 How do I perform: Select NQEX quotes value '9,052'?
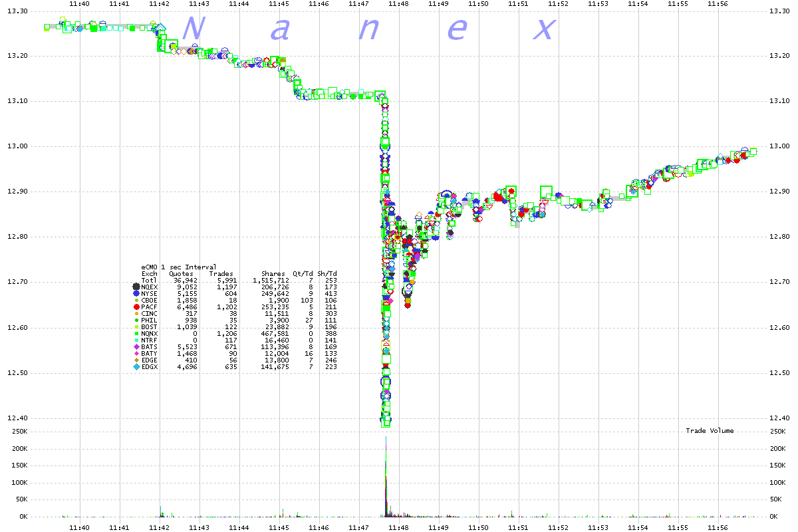(187, 286)
